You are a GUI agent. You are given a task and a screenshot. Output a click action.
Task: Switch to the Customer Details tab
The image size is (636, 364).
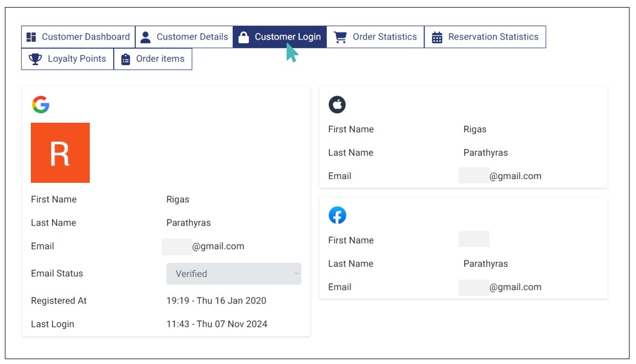184,37
